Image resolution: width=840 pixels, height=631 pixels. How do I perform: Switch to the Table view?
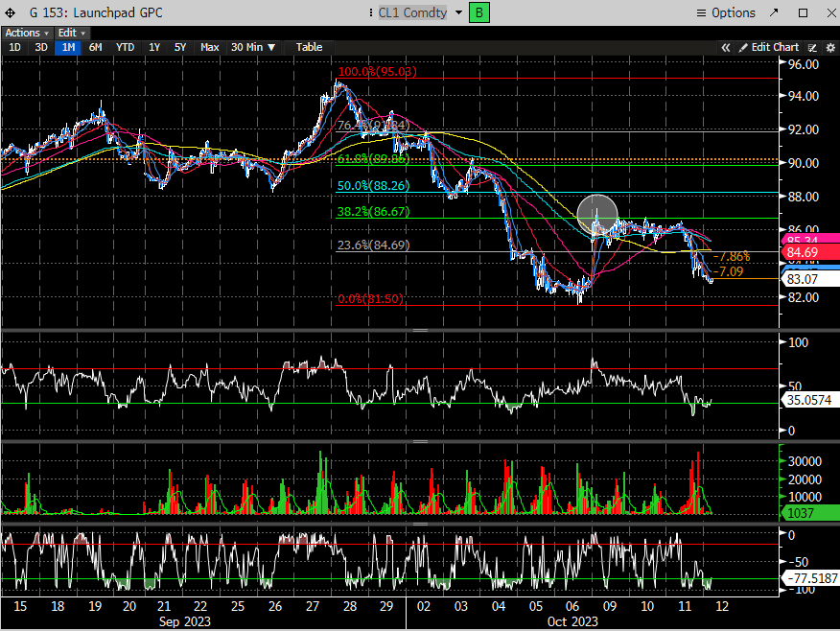(309, 47)
